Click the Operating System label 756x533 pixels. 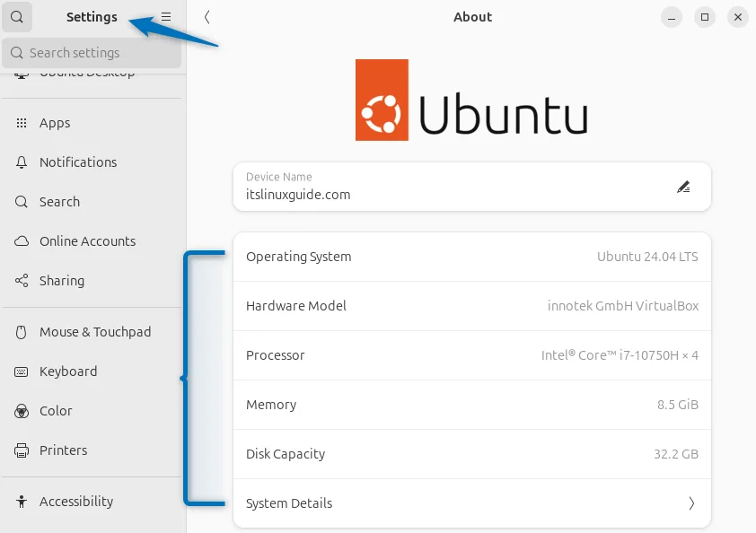coord(298,257)
